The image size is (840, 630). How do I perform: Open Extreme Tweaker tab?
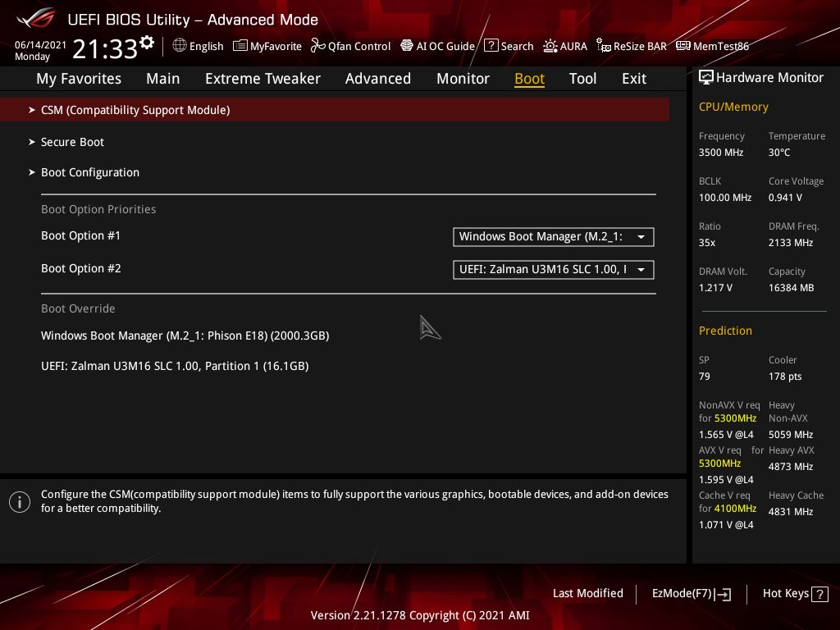click(262, 79)
